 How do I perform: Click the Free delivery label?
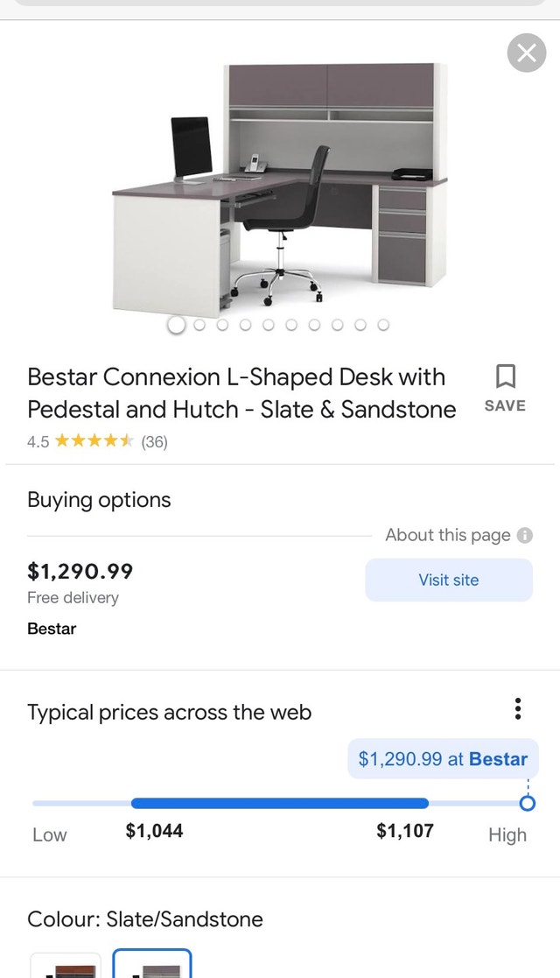coord(73,598)
